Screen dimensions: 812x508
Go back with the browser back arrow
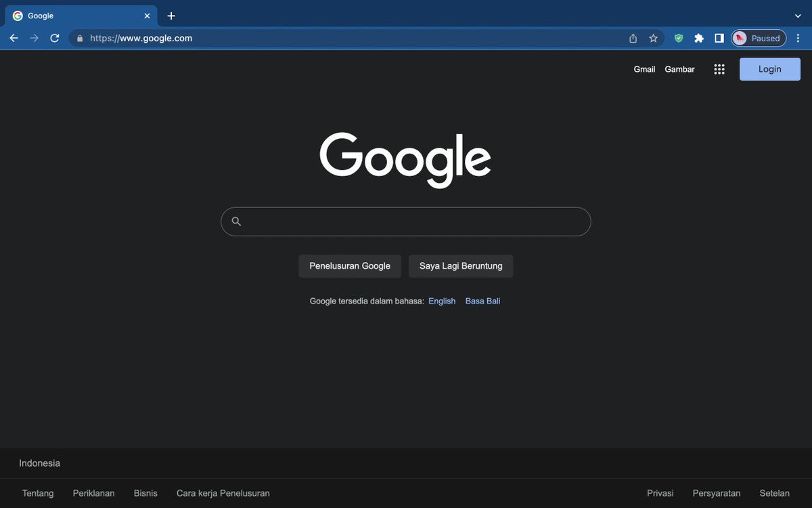pos(14,39)
